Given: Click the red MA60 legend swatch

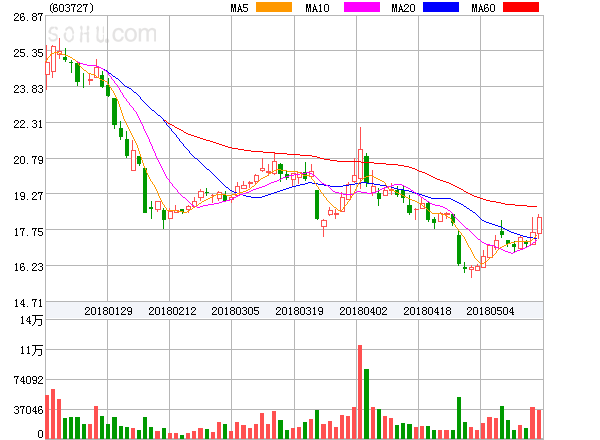Looking at the screenshot, I should point(521,7).
